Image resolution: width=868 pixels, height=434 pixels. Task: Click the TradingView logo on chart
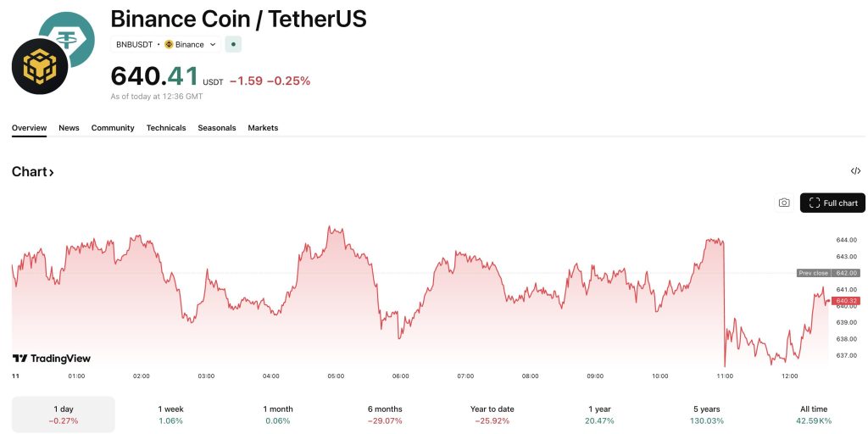click(52, 359)
